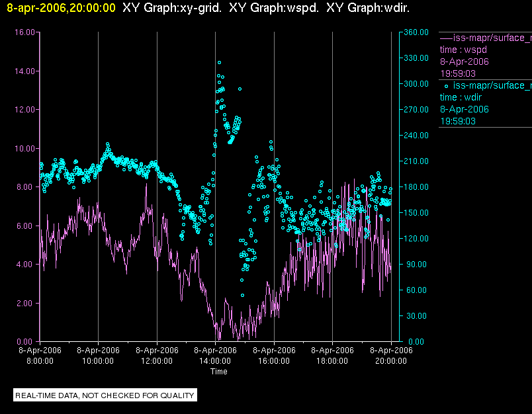Click the XY Graph:wspd. title text
This screenshot has width=532, height=414.
[274, 8]
